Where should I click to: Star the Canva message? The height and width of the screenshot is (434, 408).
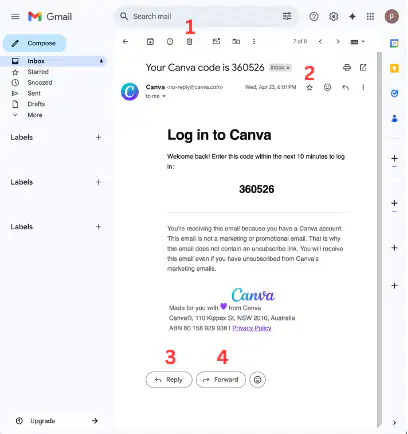(x=309, y=88)
